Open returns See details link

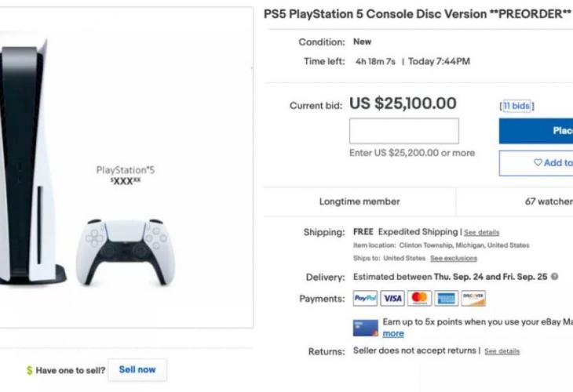[502, 351]
